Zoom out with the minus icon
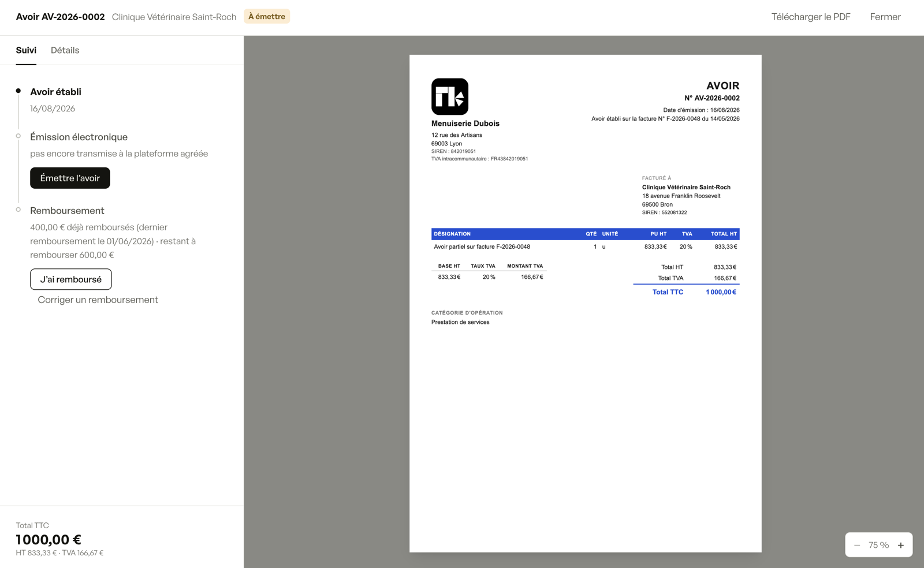Viewport: 924px width, 568px height. [x=857, y=545]
